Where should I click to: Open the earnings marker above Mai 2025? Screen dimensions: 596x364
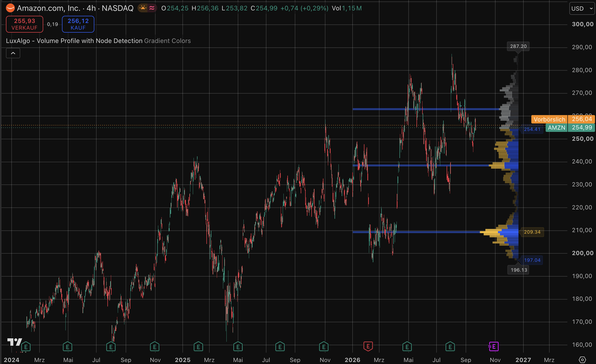[238, 347]
